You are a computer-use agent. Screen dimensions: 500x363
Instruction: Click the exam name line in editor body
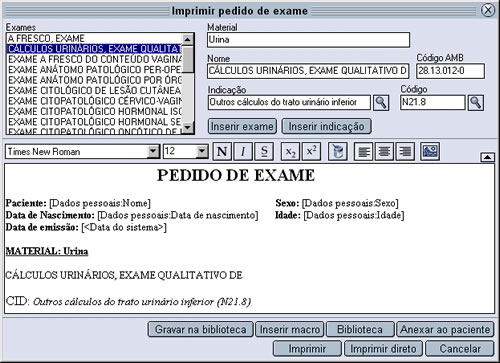click(124, 275)
